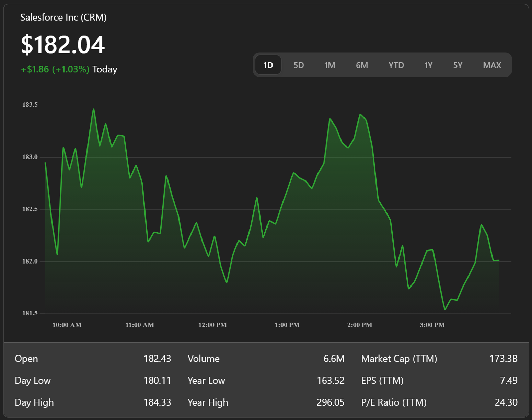Select the 6M time range
Image resolution: width=532 pixels, height=420 pixels.
(x=362, y=65)
